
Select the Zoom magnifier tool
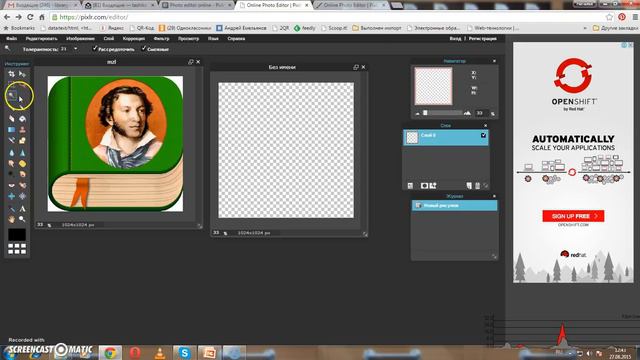22,219
